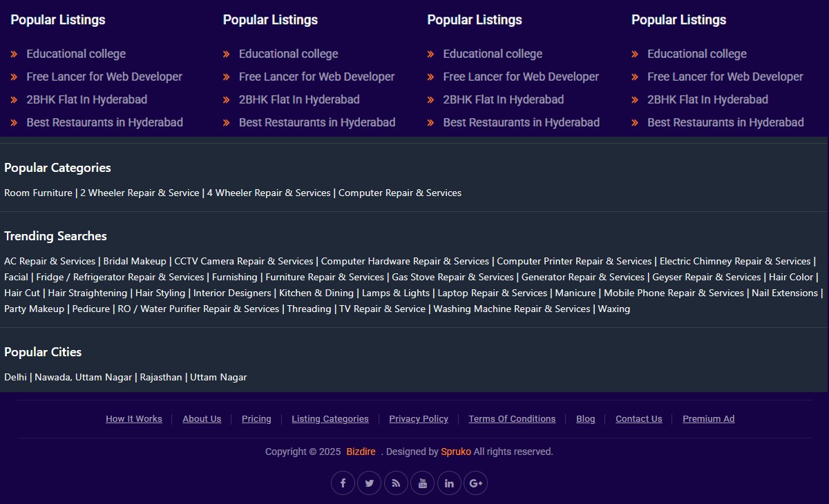Open the Privacy Policy link
This screenshot has height=504, width=829.
(419, 419)
